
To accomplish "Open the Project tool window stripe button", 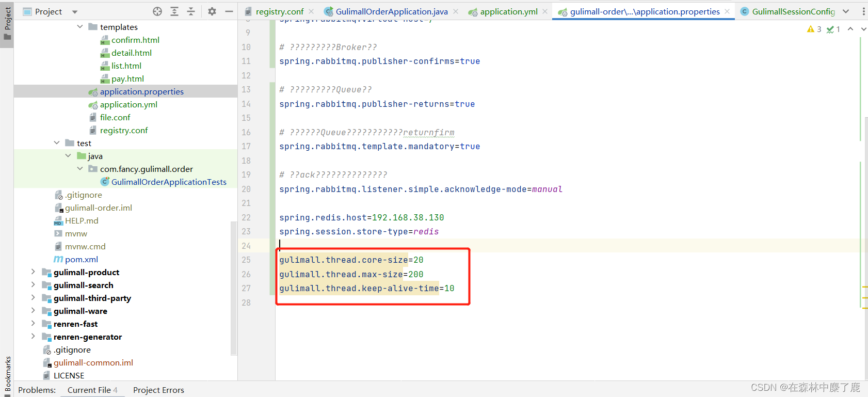I will pyautogui.click(x=7, y=23).
